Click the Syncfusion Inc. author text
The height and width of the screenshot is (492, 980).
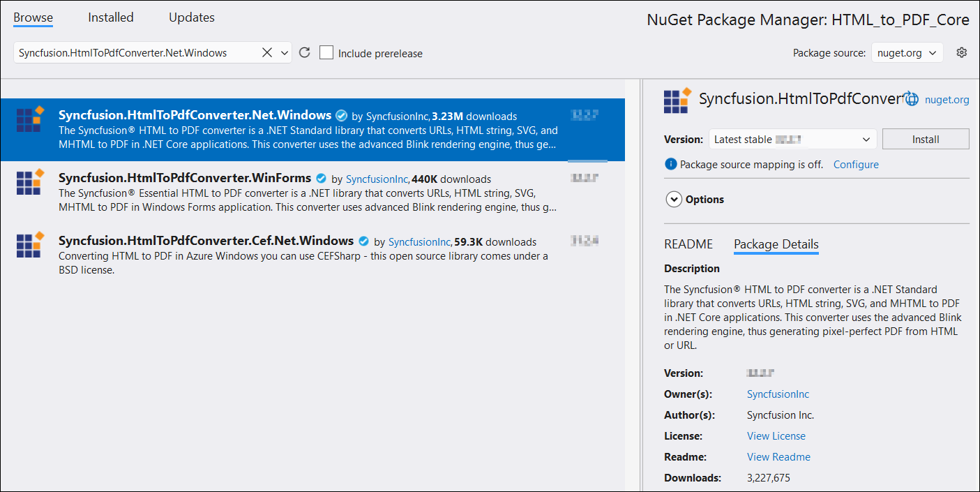point(781,415)
